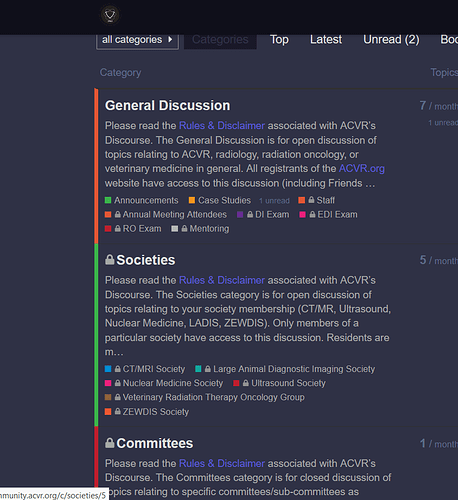
Task: Open Rules & Disclaimer link under Societies
Action: click(x=222, y=280)
